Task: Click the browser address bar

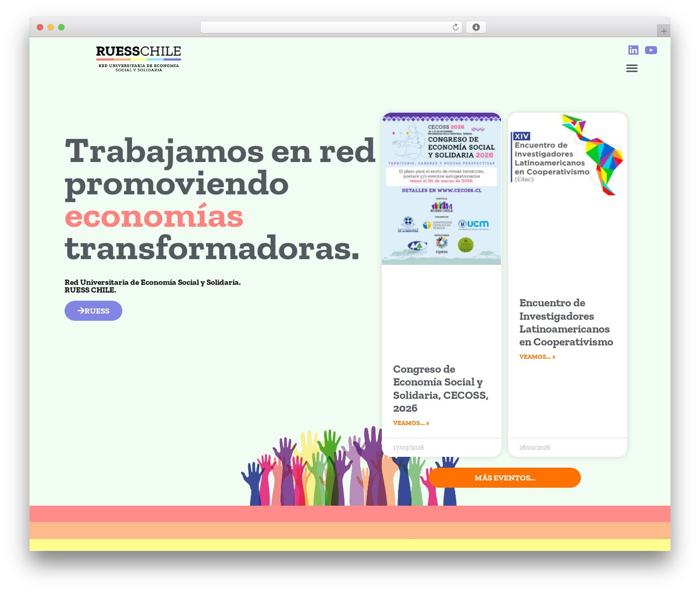Action: [x=331, y=27]
